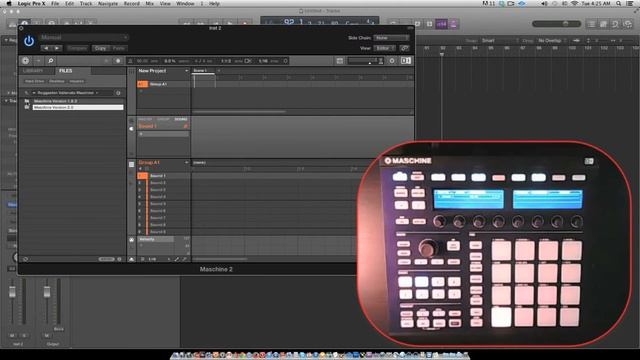Select Sound 5 in the sound list
This screenshot has width=640, height=360.
click(x=158, y=204)
